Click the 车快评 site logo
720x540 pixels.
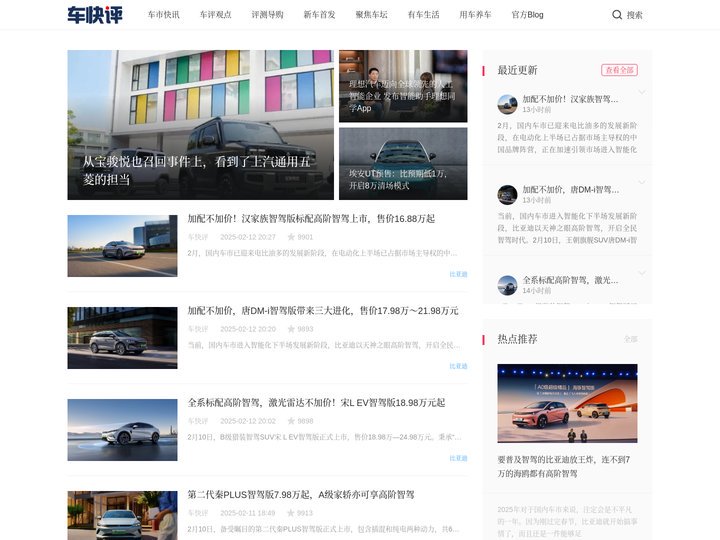(x=95, y=15)
